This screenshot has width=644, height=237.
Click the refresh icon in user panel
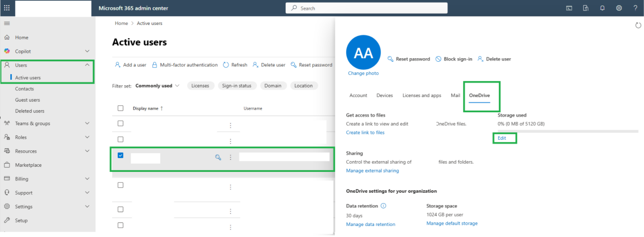[638, 25]
